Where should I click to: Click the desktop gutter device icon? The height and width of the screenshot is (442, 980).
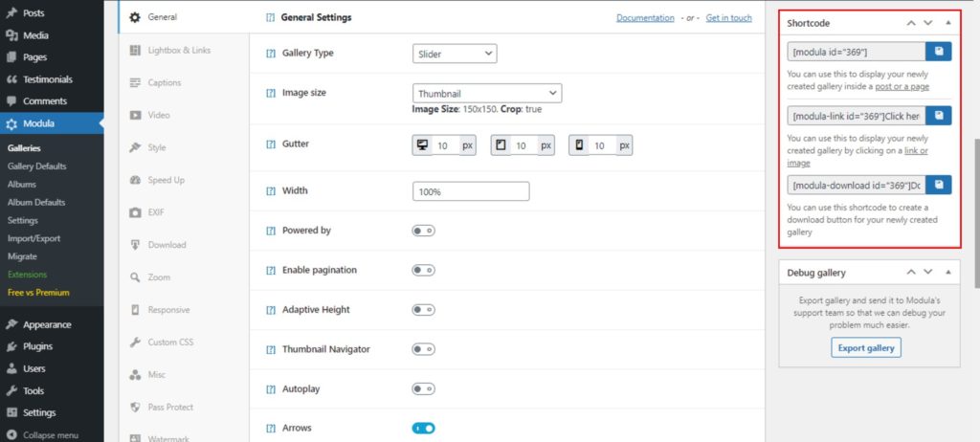[x=422, y=145]
